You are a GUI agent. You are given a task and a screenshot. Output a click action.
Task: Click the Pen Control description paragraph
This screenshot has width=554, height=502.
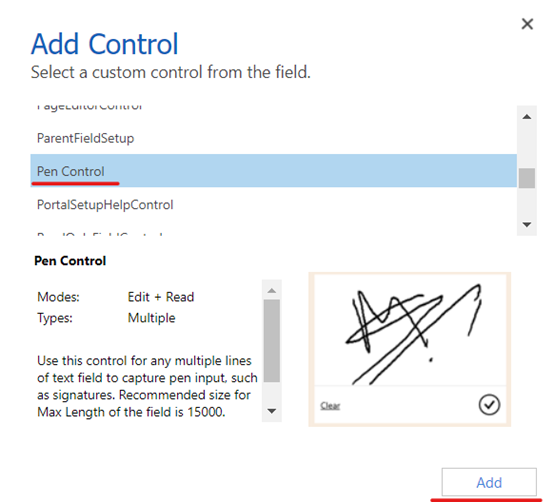(147, 386)
